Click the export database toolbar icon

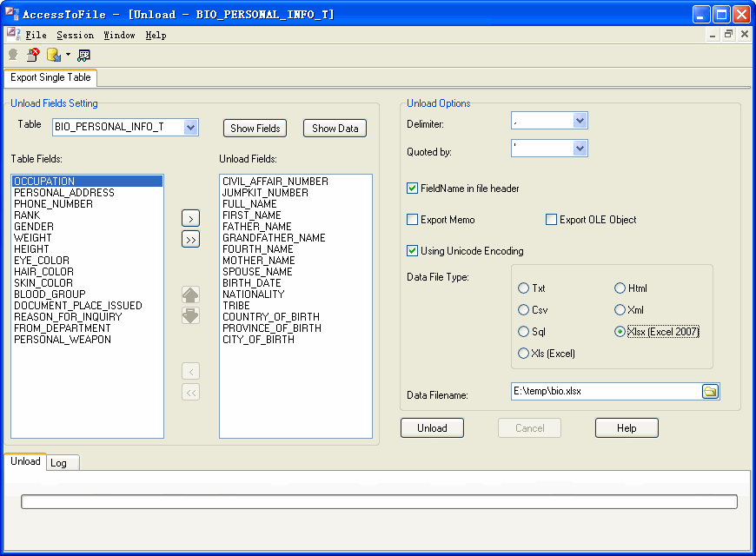click(54, 55)
